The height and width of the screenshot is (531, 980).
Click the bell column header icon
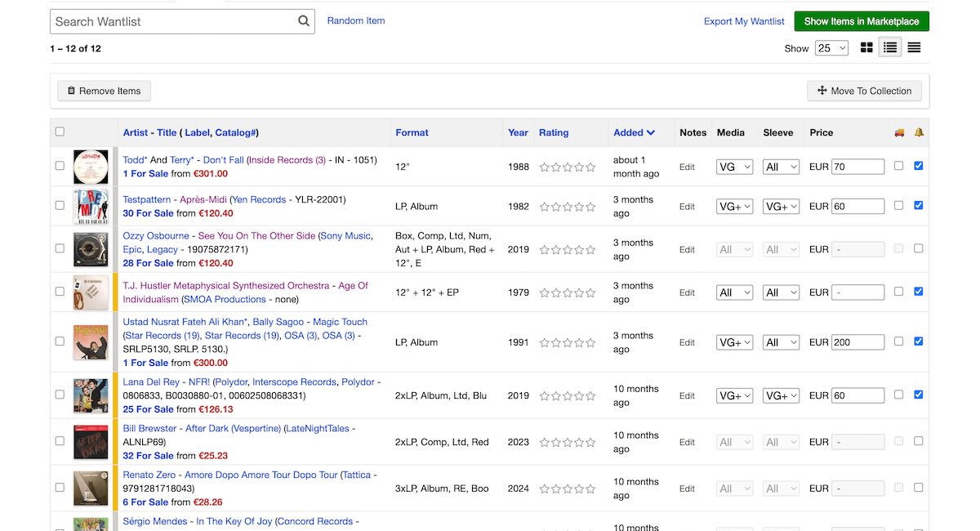tap(919, 132)
